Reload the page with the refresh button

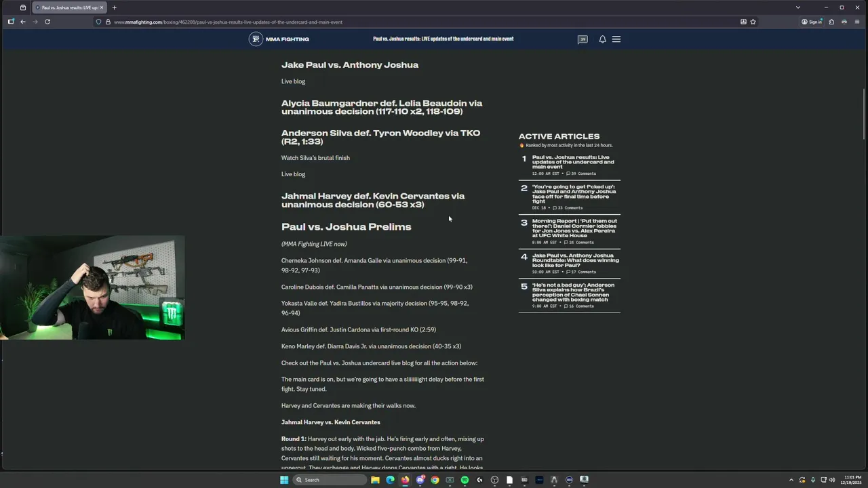47,22
